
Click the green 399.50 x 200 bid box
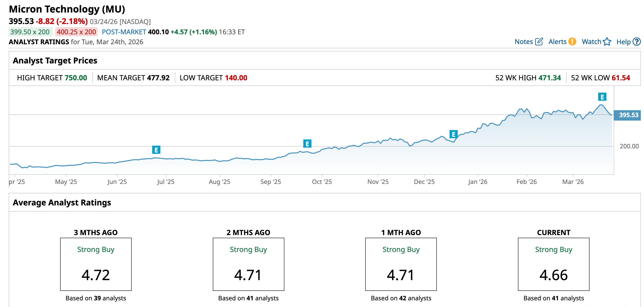(30, 32)
